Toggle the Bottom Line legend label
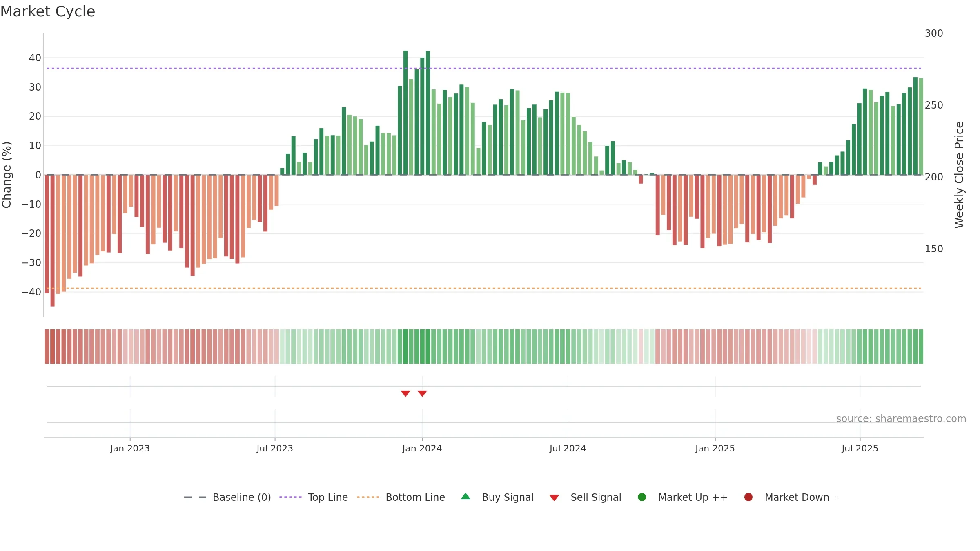The image size is (980, 551). [x=415, y=497]
